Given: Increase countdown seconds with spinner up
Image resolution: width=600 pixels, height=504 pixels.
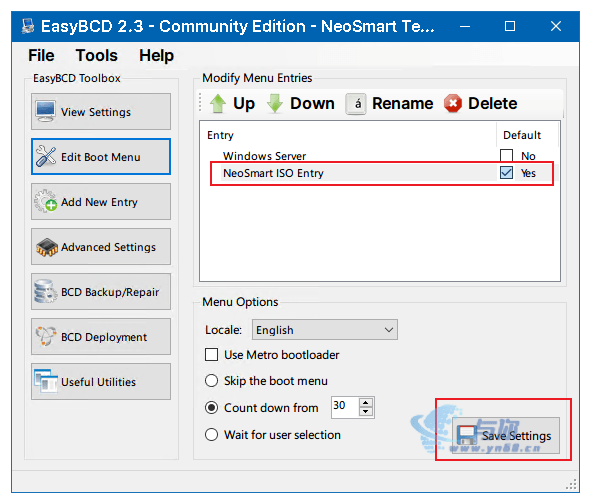Looking at the screenshot, I should coord(366,402).
